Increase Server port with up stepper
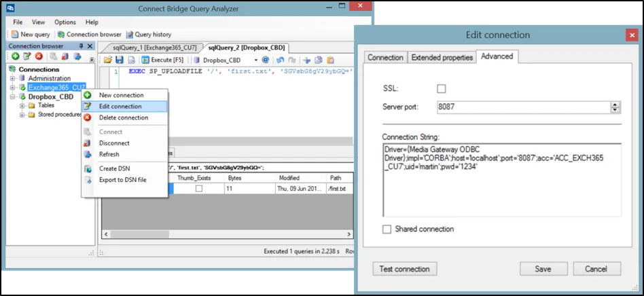 (615, 105)
